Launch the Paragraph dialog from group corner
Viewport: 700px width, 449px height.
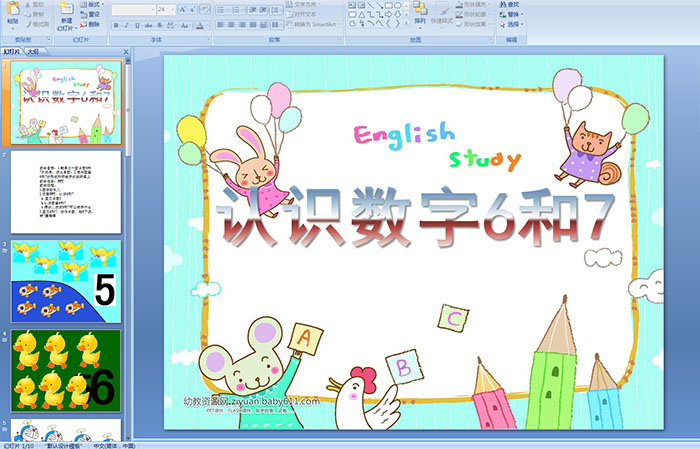pyautogui.click(x=340, y=40)
